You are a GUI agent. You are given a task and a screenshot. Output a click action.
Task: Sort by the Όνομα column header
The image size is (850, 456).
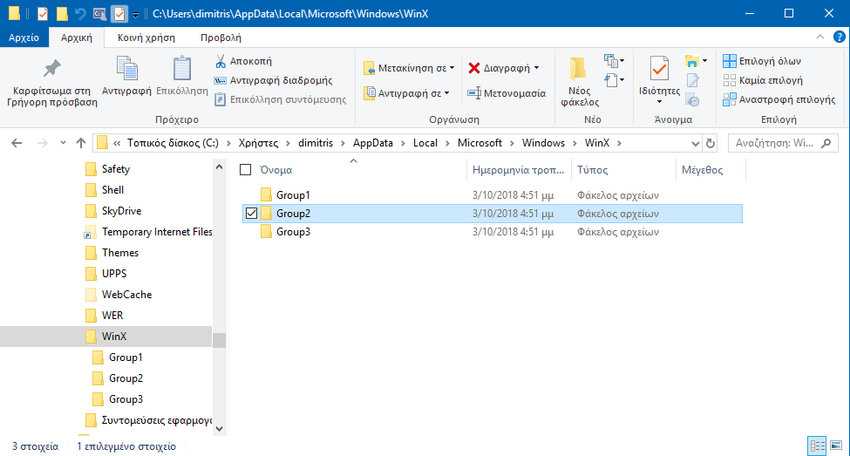(x=275, y=170)
